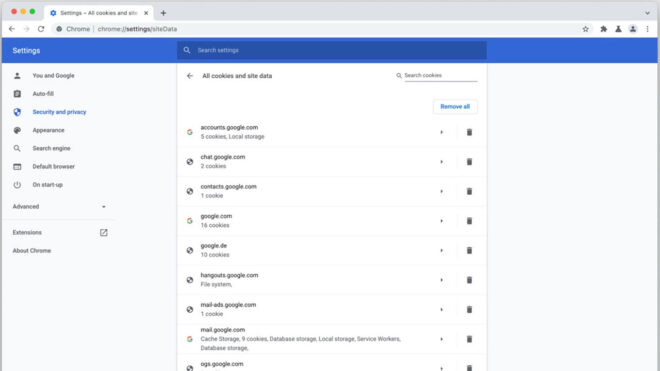Click the address bar URL
The image size is (660, 371).
coord(137,29)
